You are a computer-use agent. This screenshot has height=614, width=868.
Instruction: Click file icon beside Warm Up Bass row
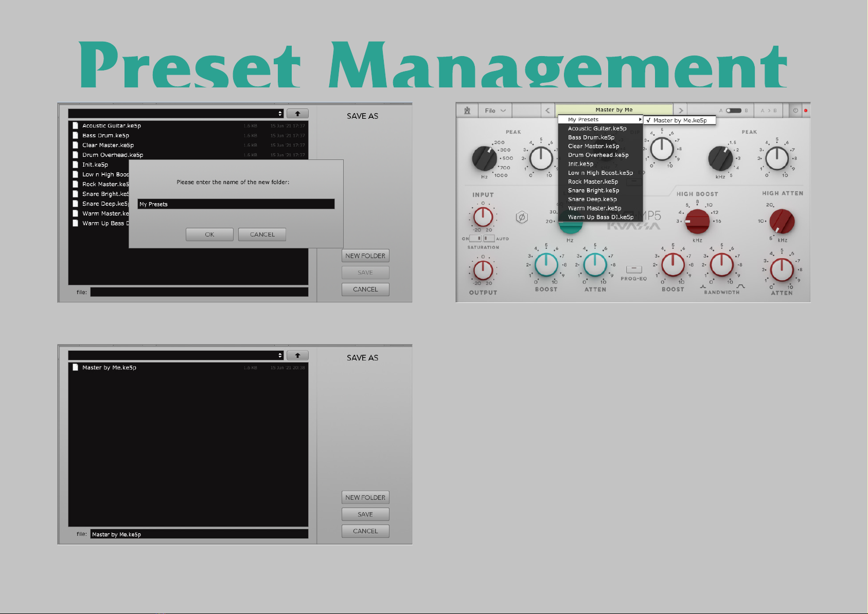pos(75,223)
